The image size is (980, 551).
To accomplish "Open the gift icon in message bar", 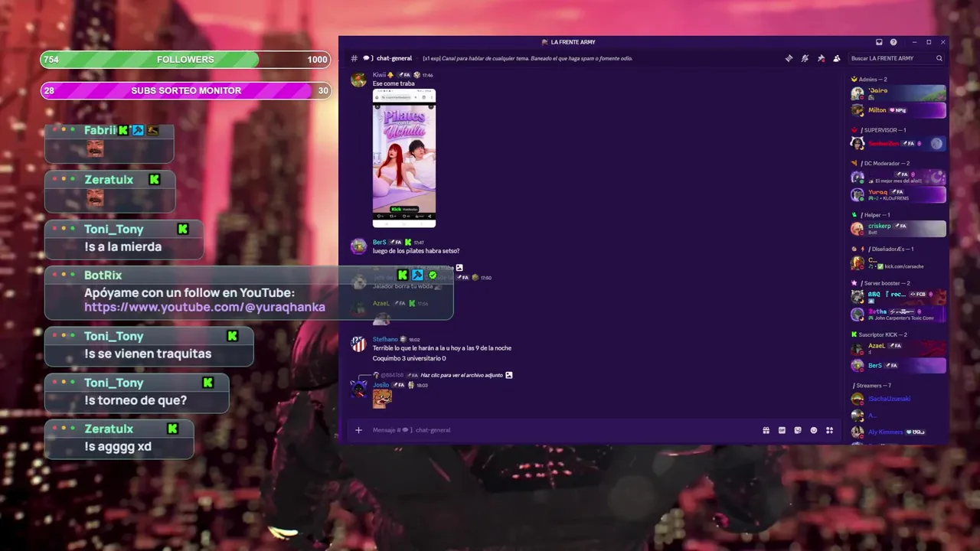I will (x=766, y=430).
